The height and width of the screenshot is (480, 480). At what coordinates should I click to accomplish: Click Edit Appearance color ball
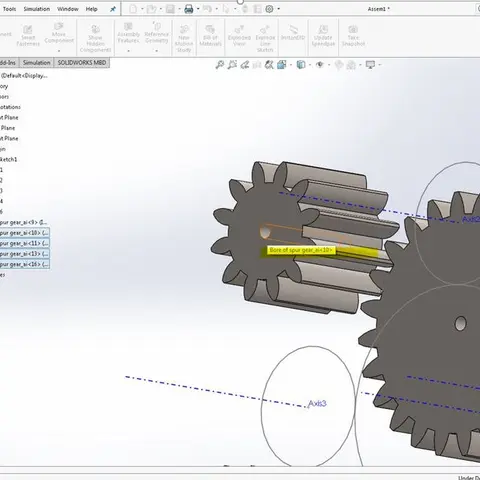point(339,65)
